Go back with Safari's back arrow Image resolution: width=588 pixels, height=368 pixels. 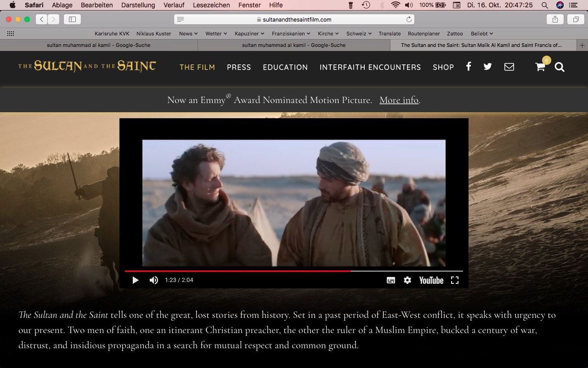(42, 19)
